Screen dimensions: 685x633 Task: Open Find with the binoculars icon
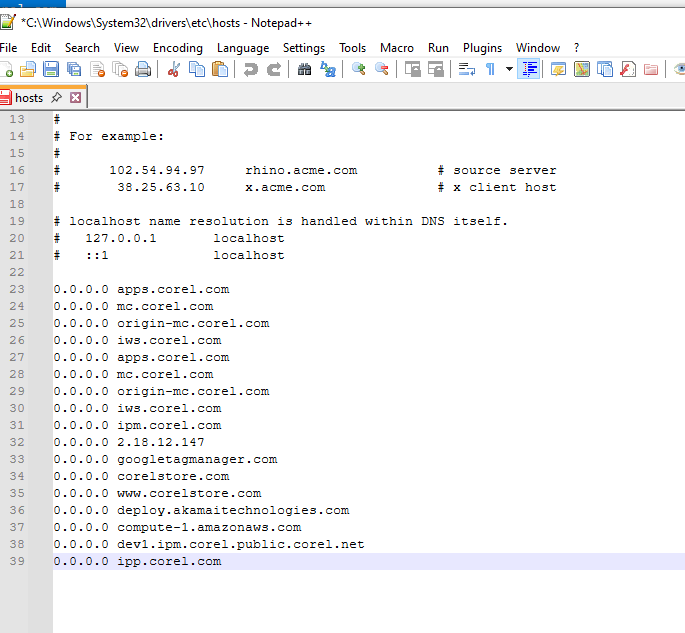coord(304,69)
